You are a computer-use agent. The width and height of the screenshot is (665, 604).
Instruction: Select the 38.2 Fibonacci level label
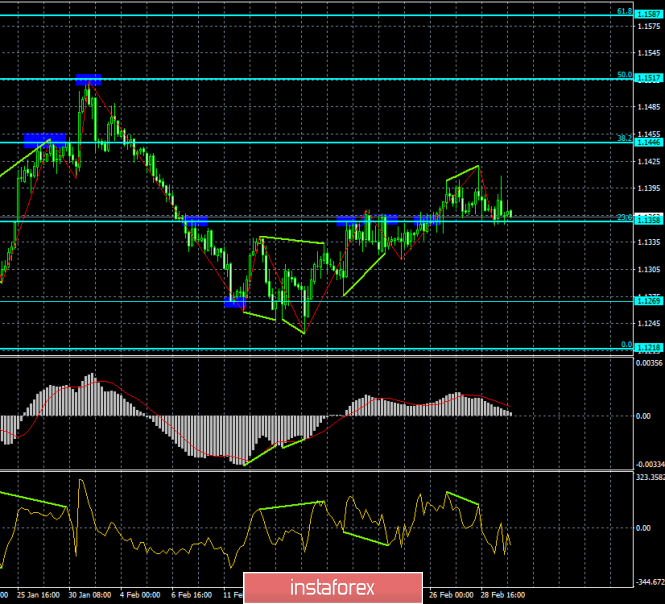coord(622,139)
